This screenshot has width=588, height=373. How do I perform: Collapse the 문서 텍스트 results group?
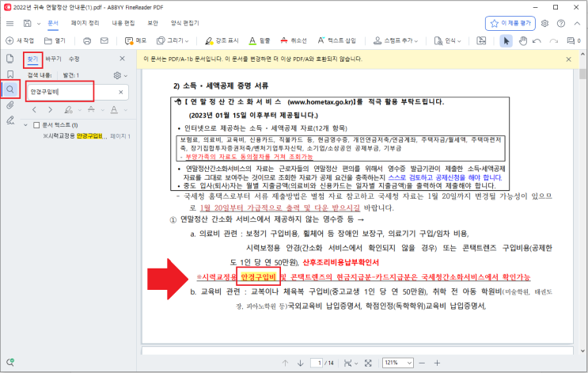click(x=25, y=125)
